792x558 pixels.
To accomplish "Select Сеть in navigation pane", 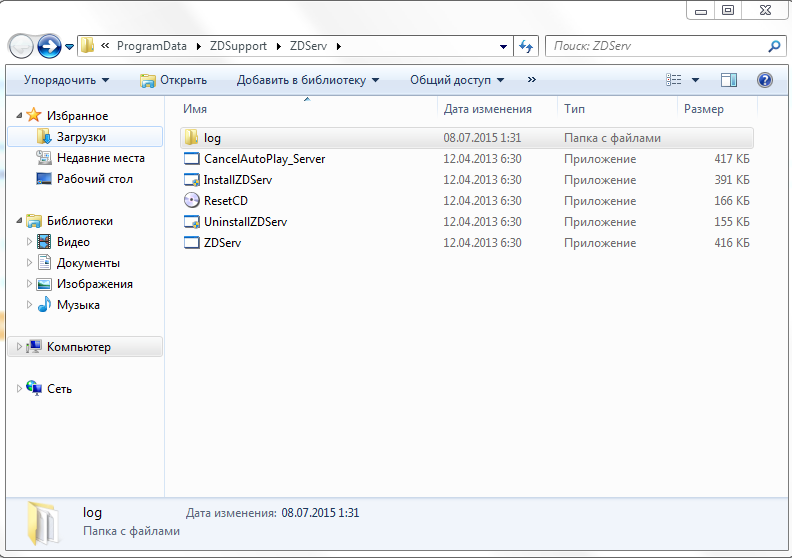I will (59, 389).
